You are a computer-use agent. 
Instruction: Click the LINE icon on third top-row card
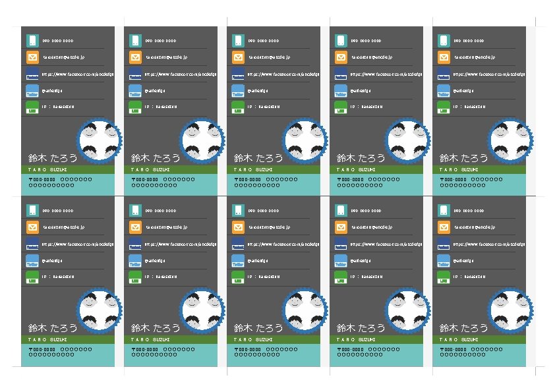click(238, 107)
